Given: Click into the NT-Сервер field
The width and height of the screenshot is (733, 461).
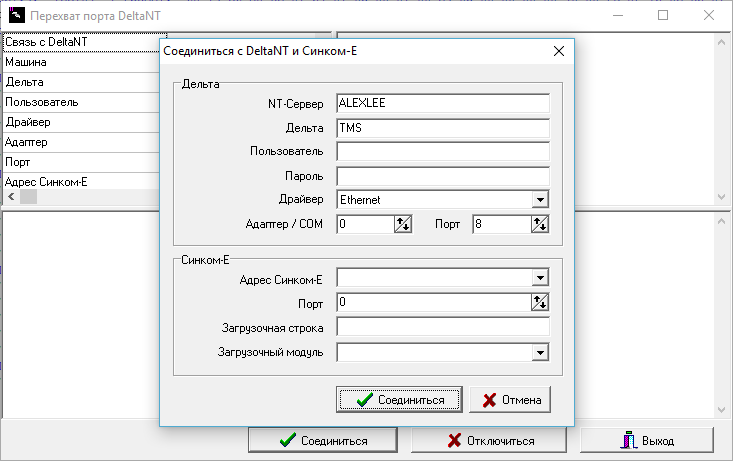Looking at the screenshot, I should (443, 103).
